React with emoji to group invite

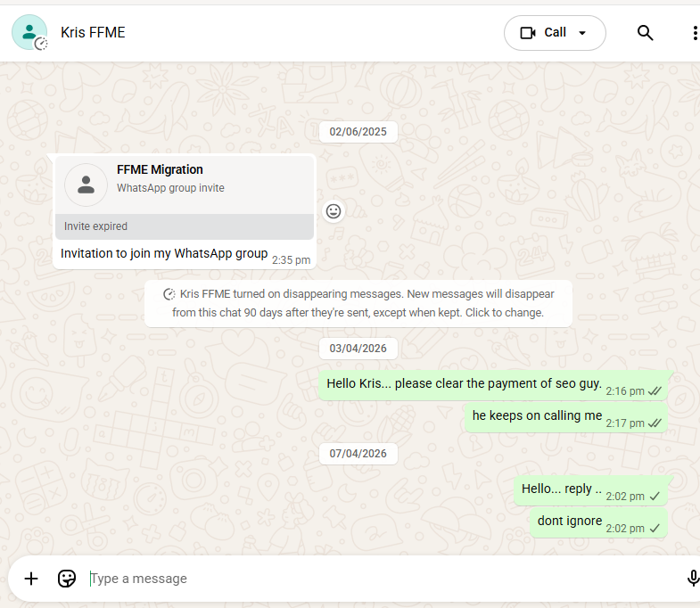tap(334, 211)
